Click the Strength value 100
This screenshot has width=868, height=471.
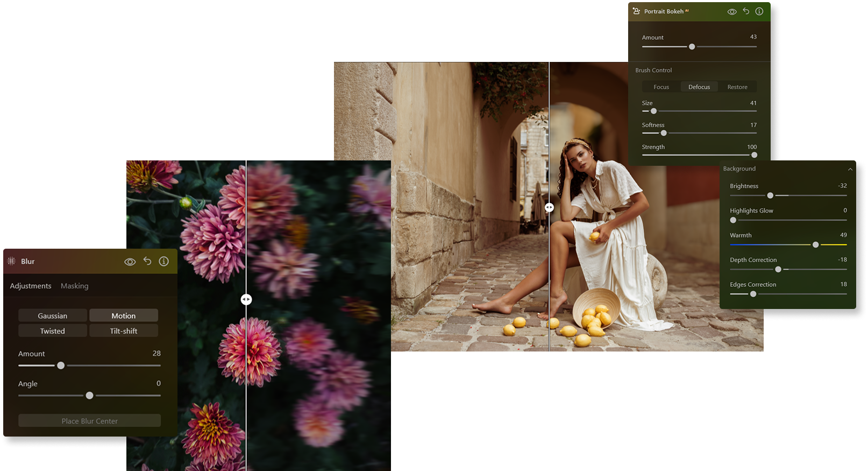coord(752,147)
